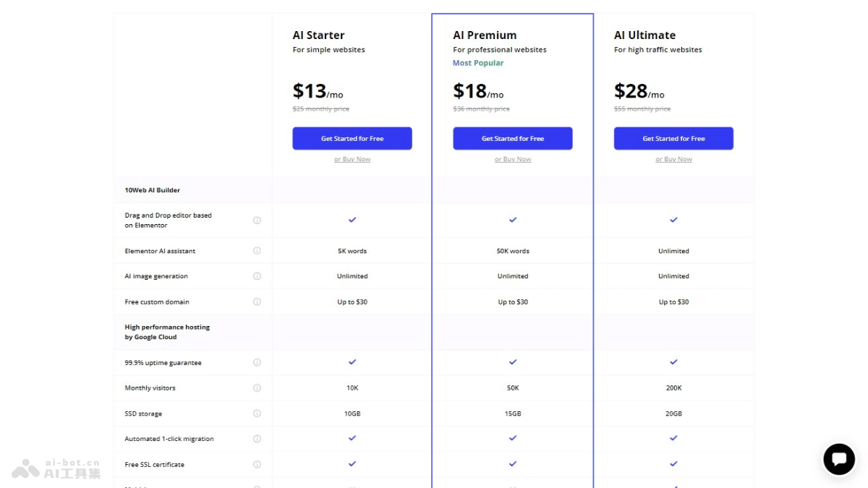
Task: Click 'or Buy Now' link for AI Starter
Action: 352,160
